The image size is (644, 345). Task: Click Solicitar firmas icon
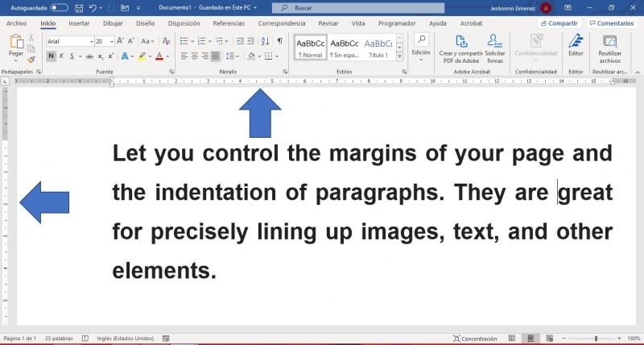tap(494, 47)
